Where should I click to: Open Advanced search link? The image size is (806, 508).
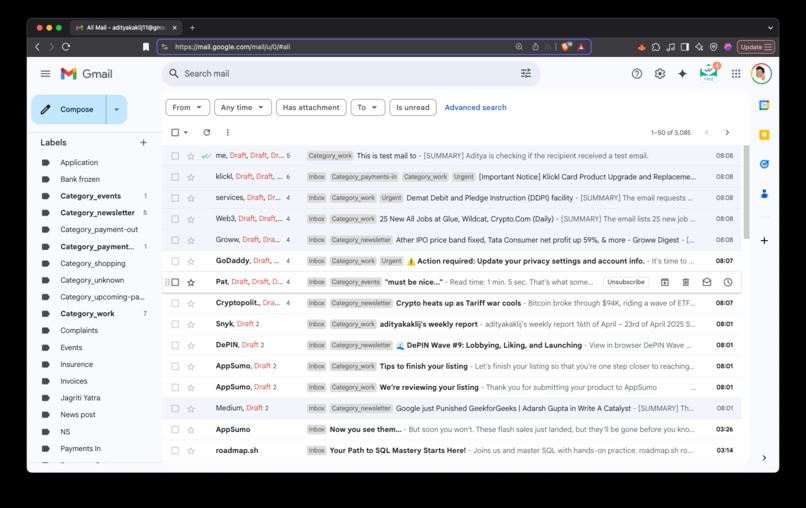coord(475,107)
